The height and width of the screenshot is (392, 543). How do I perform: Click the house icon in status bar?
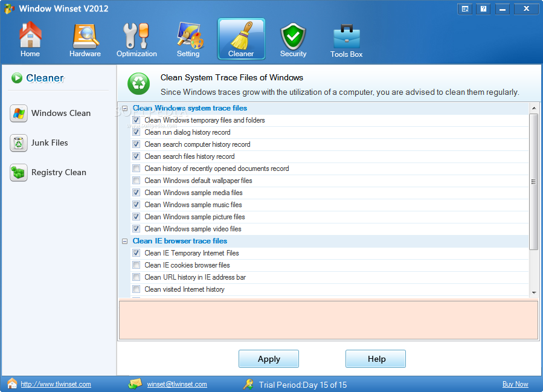[12, 384]
